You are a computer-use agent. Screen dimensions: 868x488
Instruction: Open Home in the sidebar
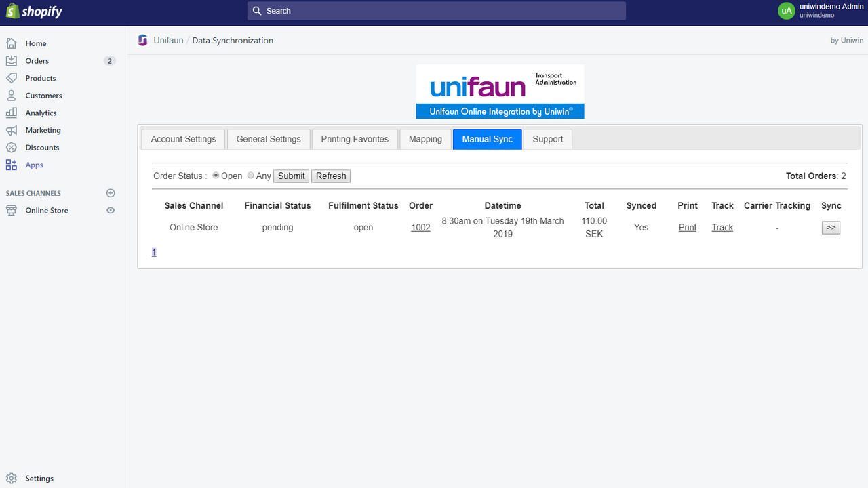tap(36, 43)
